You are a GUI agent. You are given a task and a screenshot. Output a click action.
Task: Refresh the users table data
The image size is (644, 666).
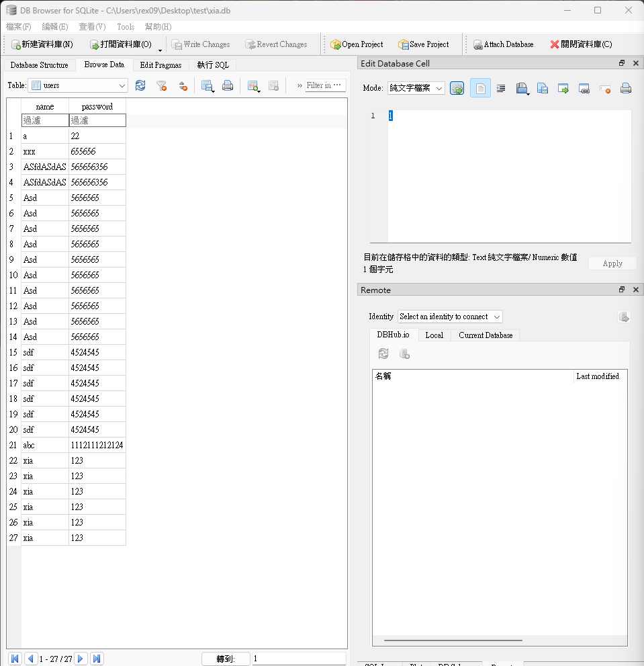[x=140, y=85]
